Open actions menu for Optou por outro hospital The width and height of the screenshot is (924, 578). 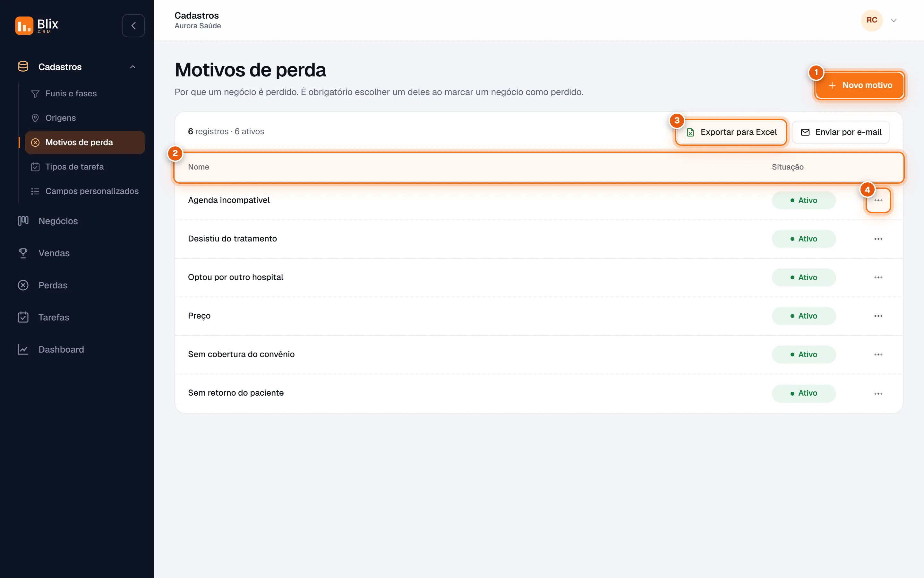coord(878,277)
